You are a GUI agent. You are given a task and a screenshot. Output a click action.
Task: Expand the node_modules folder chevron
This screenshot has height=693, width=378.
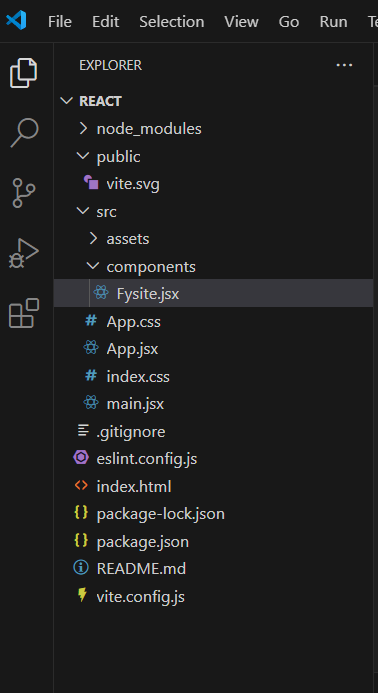point(83,129)
